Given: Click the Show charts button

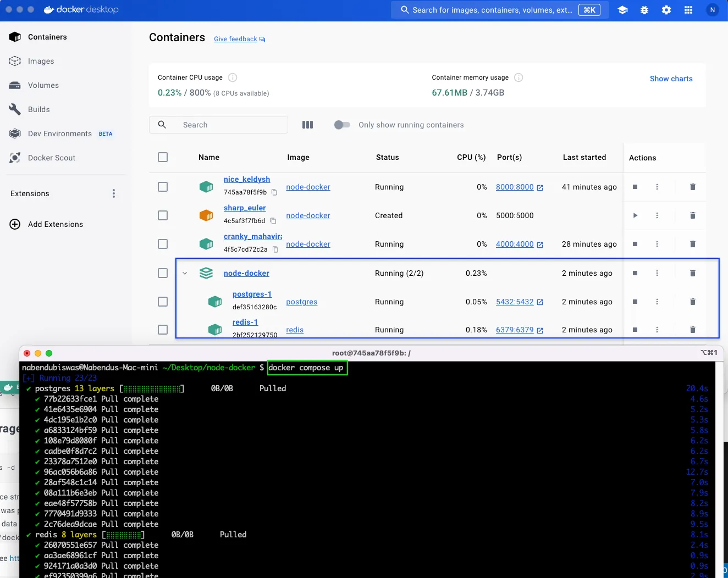Looking at the screenshot, I should [x=671, y=79].
